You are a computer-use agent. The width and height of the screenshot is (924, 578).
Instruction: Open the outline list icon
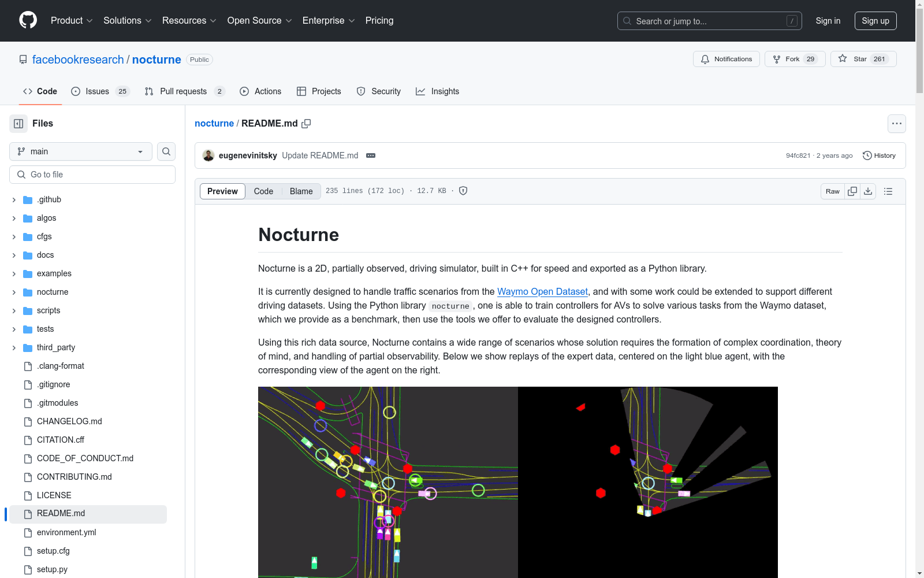click(x=888, y=191)
